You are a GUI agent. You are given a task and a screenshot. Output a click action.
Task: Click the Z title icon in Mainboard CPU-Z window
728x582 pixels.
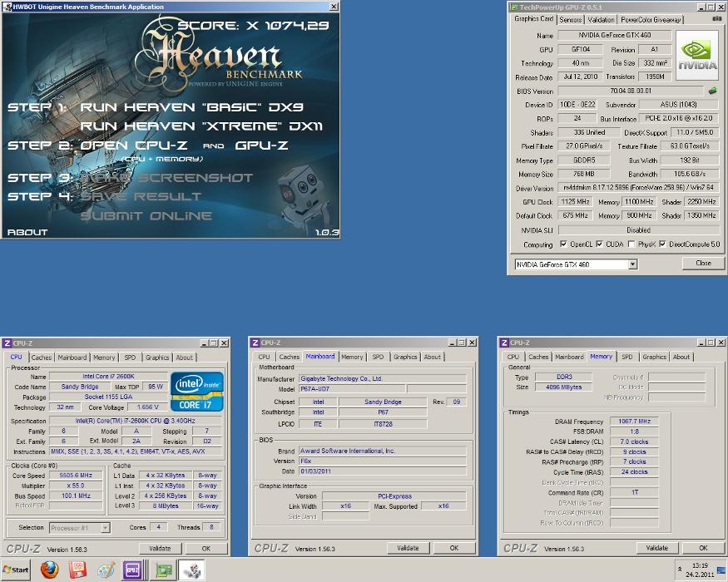(x=255, y=343)
